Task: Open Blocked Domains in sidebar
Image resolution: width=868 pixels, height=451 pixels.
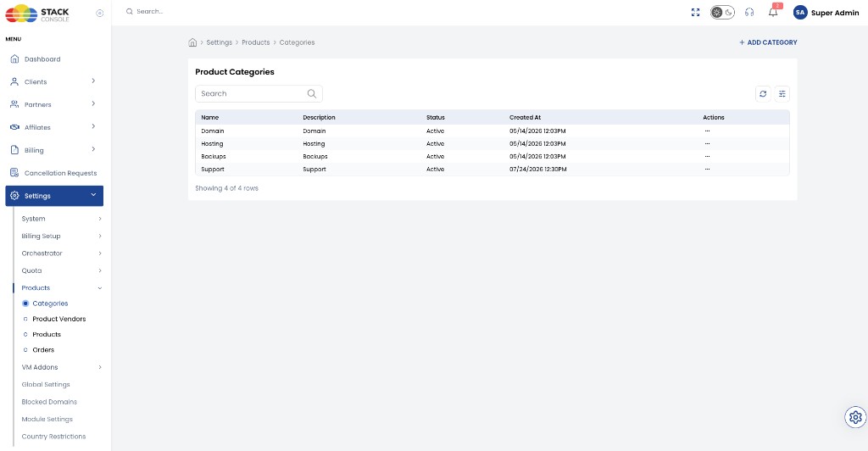Action: coord(49,402)
